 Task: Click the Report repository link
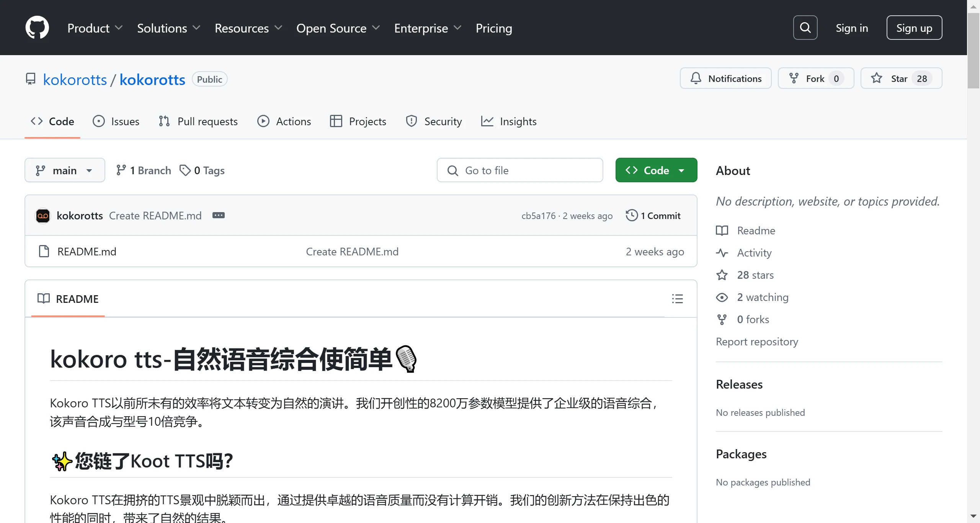click(757, 342)
